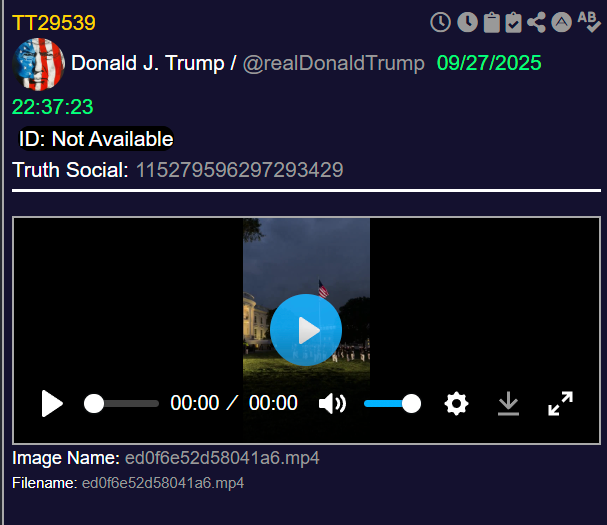Click the clipboard with checkmark icon

513,22
